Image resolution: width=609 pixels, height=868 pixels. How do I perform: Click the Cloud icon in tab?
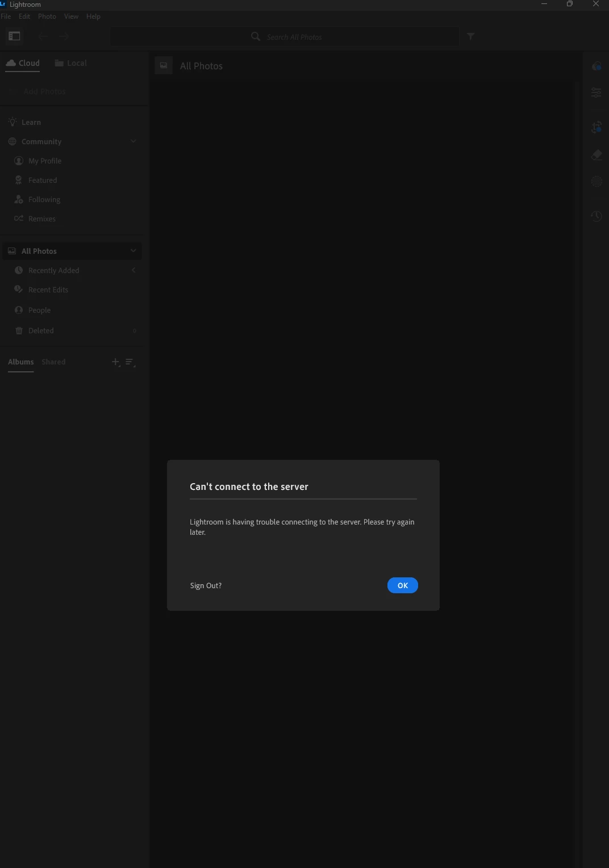point(11,63)
